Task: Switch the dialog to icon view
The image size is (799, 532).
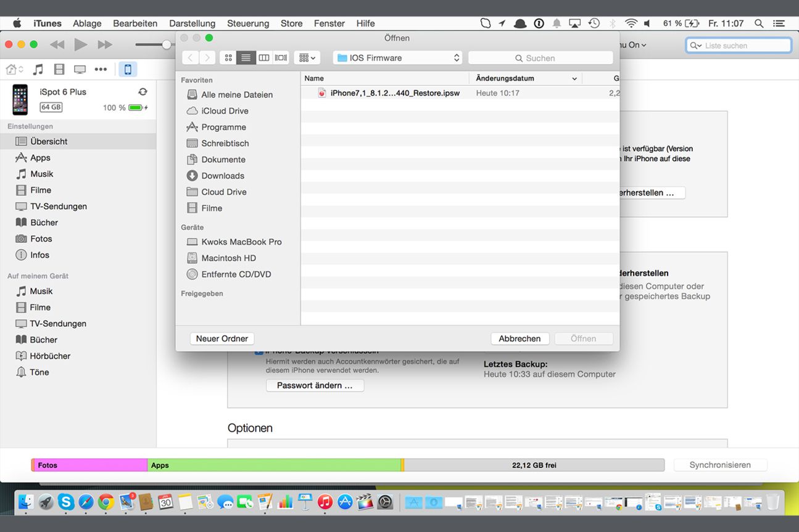Action: coord(228,57)
